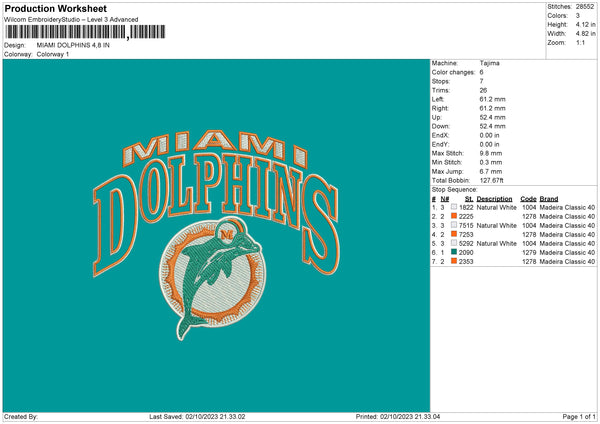Select the 'St.' column header
600x424 pixels.
(x=469, y=199)
